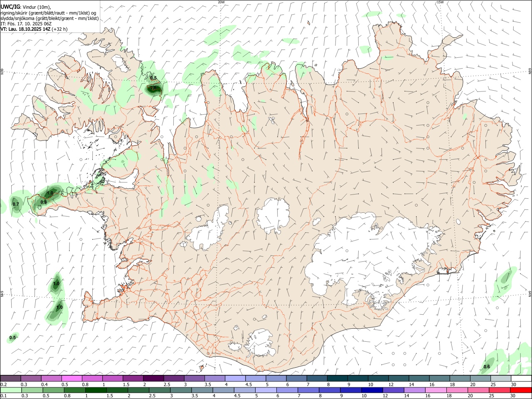Select the green rain legend swatch labeled 0.8
The width and height of the screenshot is (532, 399).
point(75,390)
